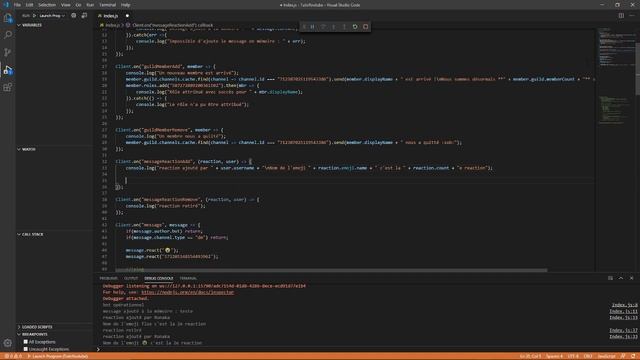Open errors and warnings count in status bar
The image size is (640, 360).
click(x=13, y=356)
